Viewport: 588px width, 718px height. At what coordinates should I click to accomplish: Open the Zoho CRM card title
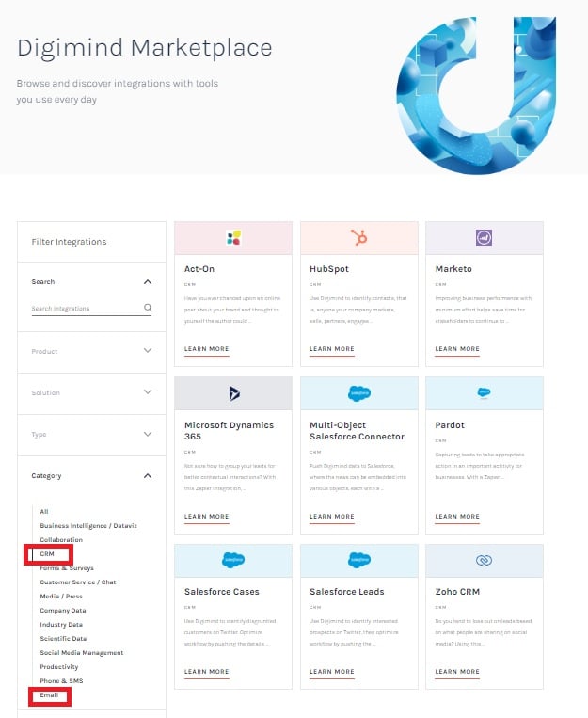(457, 592)
